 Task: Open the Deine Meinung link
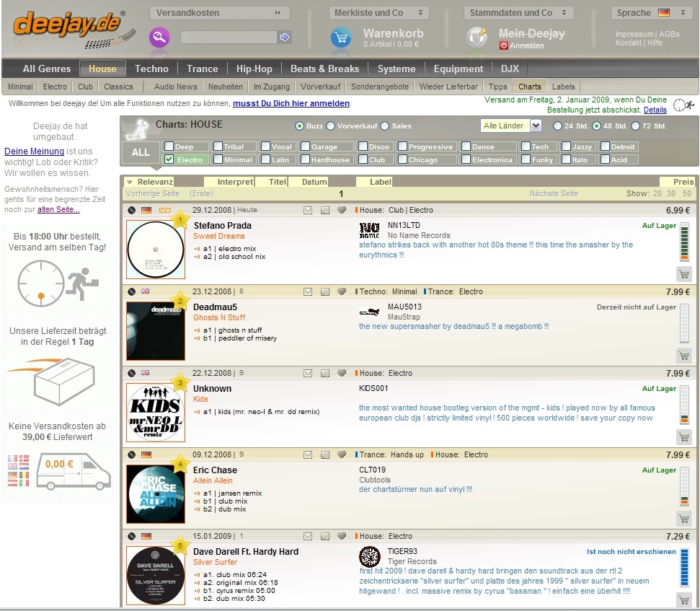[34, 151]
